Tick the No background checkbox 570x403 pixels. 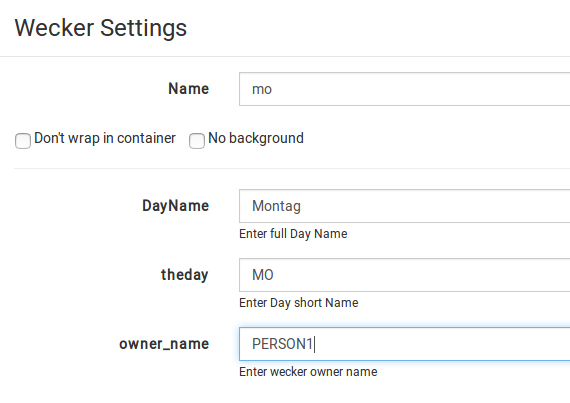tap(197, 141)
